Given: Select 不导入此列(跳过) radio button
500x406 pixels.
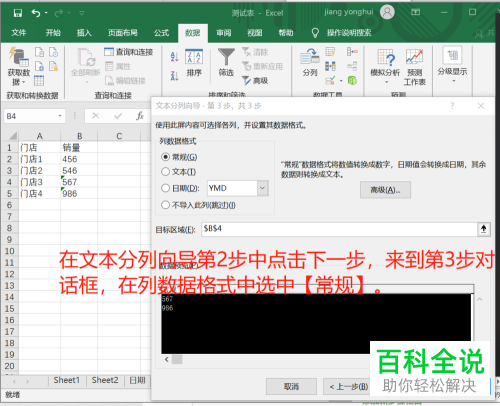Looking at the screenshot, I should pyautogui.click(x=165, y=205).
